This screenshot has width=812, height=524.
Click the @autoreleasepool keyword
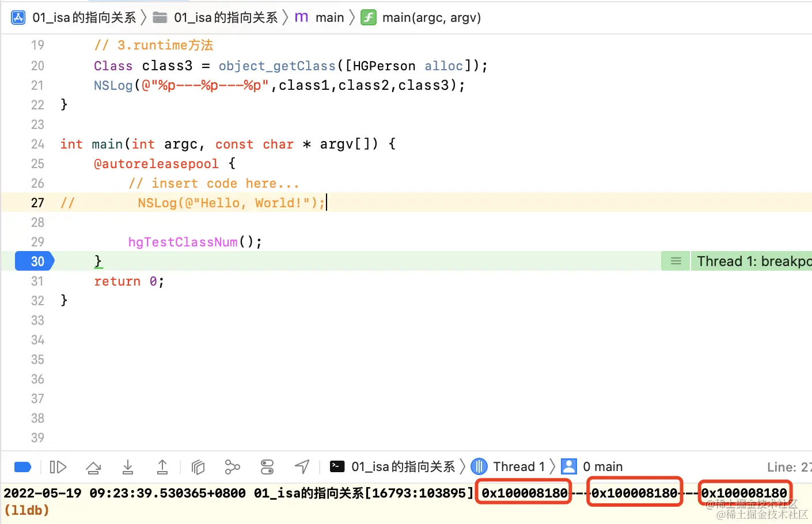pyautogui.click(x=156, y=164)
